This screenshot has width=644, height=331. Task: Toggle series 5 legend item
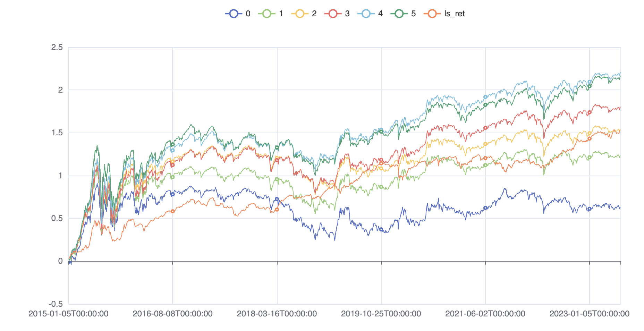pos(403,14)
